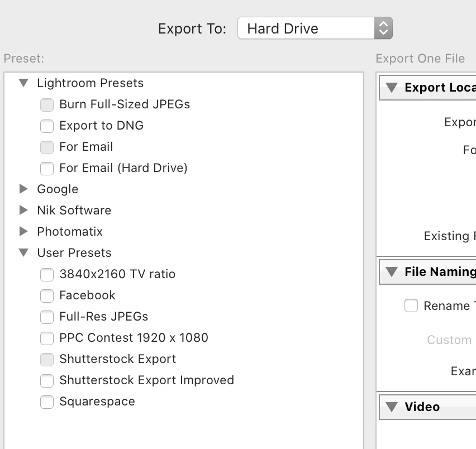
Task: Choose the Facebook preset label
Action: [x=87, y=295]
